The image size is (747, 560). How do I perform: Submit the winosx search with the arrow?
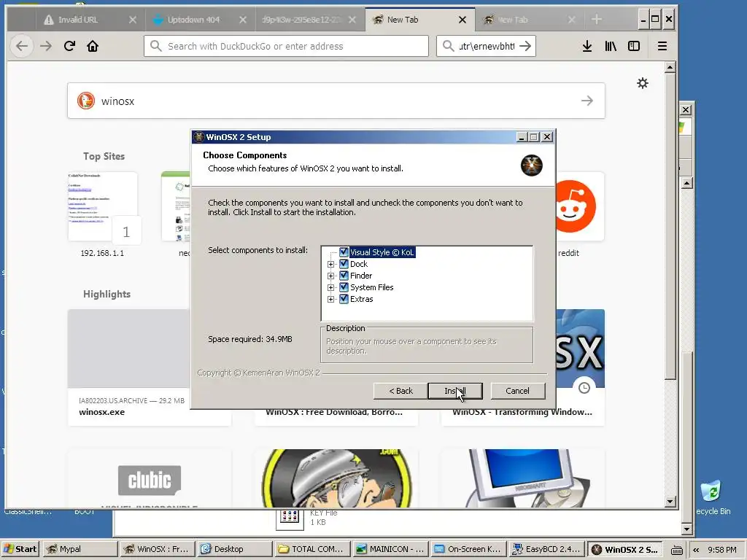587,101
